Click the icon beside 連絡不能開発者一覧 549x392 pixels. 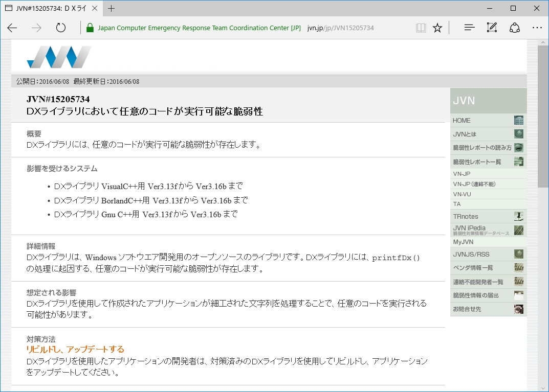pos(518,282)
